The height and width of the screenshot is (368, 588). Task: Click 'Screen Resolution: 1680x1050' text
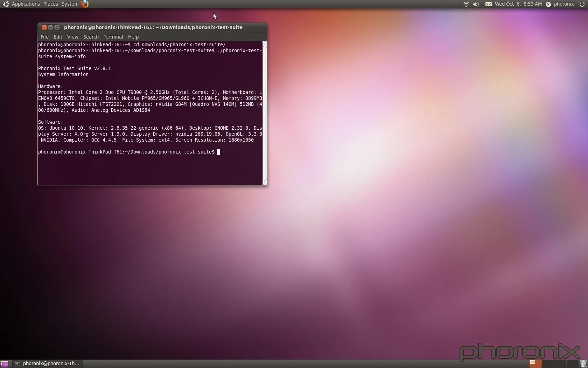click(x=215, y=140)
